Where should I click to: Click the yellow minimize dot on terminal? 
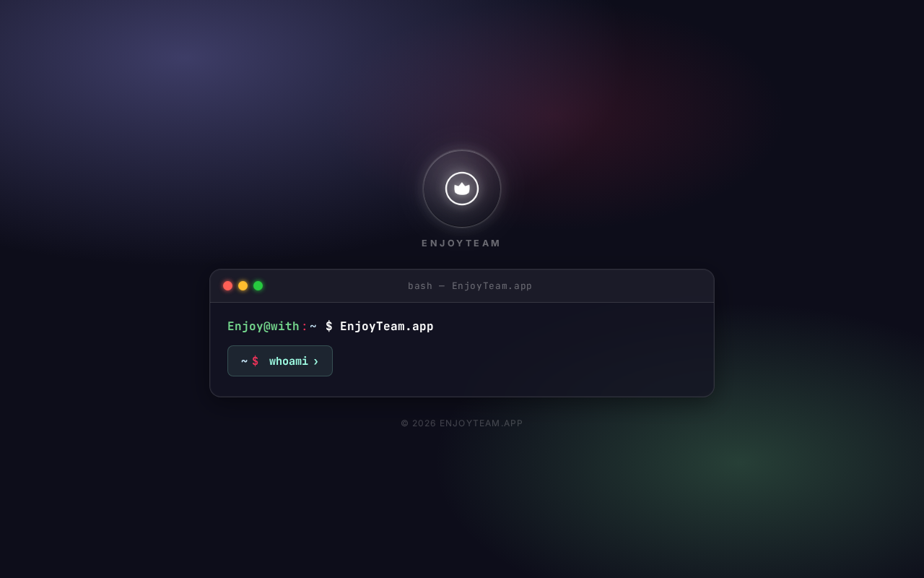[x=243, y=286]
